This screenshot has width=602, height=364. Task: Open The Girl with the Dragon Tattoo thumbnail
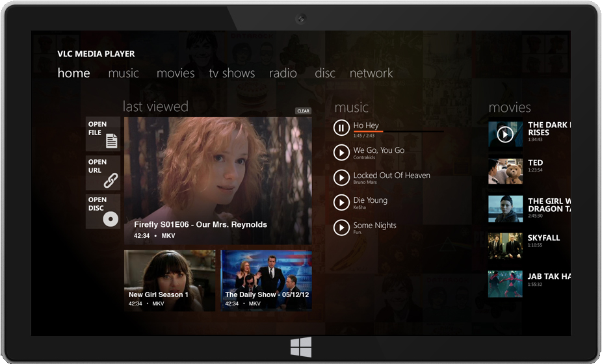click(x=505, y=209)
